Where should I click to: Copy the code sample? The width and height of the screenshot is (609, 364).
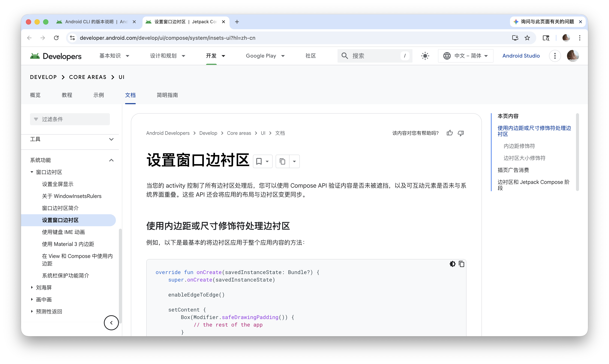(462, 264)
